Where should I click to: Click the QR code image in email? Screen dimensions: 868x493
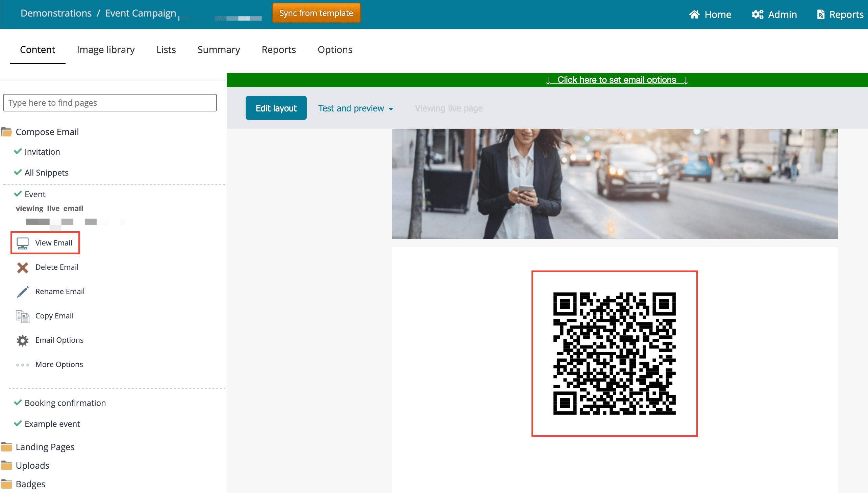coord(614,354)
